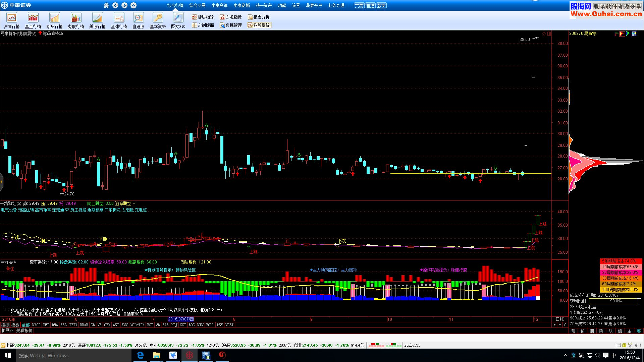Open Windows Start menu

tap(8, 355)
